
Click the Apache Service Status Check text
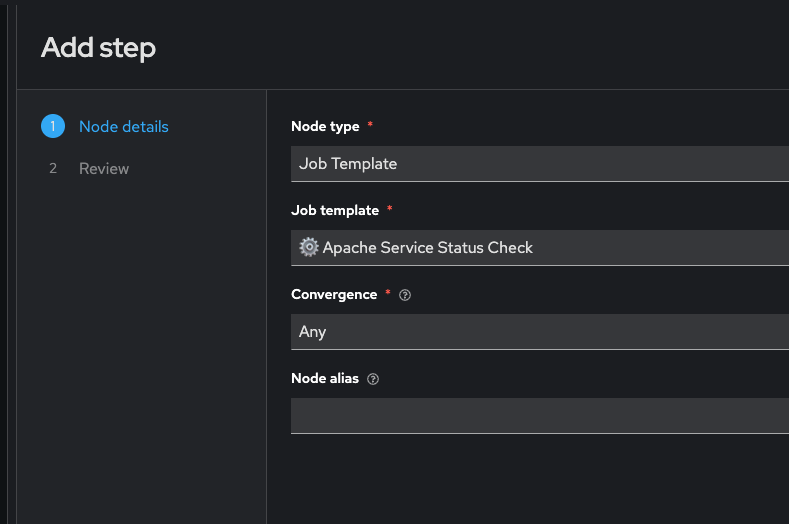(x=428, y=248)
